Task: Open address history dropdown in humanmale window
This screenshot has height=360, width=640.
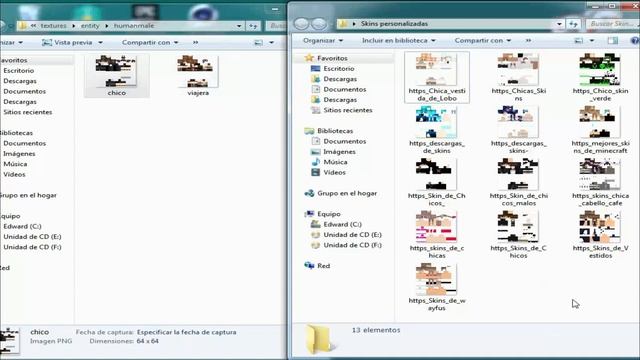Action: coord(239,26)
